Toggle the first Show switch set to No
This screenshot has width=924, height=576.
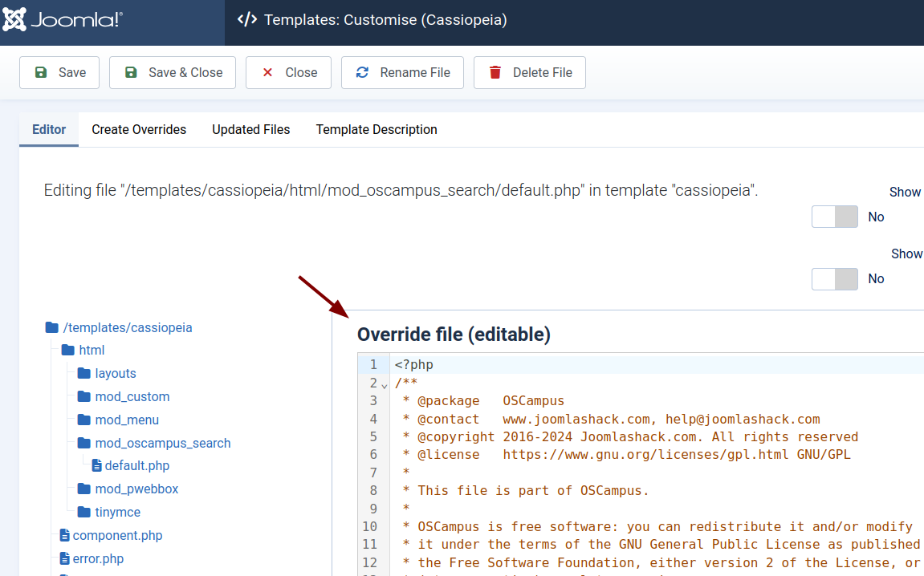tap(834, 217)
